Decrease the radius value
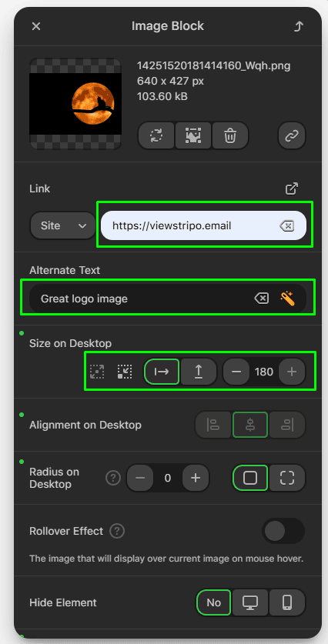Viewport: 328px width, 644px height. click(140, 478)
